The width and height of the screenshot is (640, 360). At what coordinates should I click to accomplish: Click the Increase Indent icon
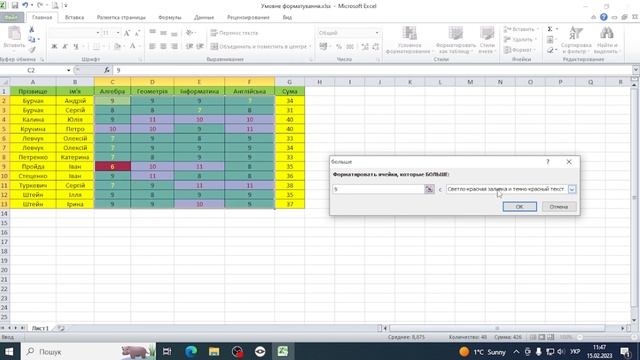click(x=200, y=47)
